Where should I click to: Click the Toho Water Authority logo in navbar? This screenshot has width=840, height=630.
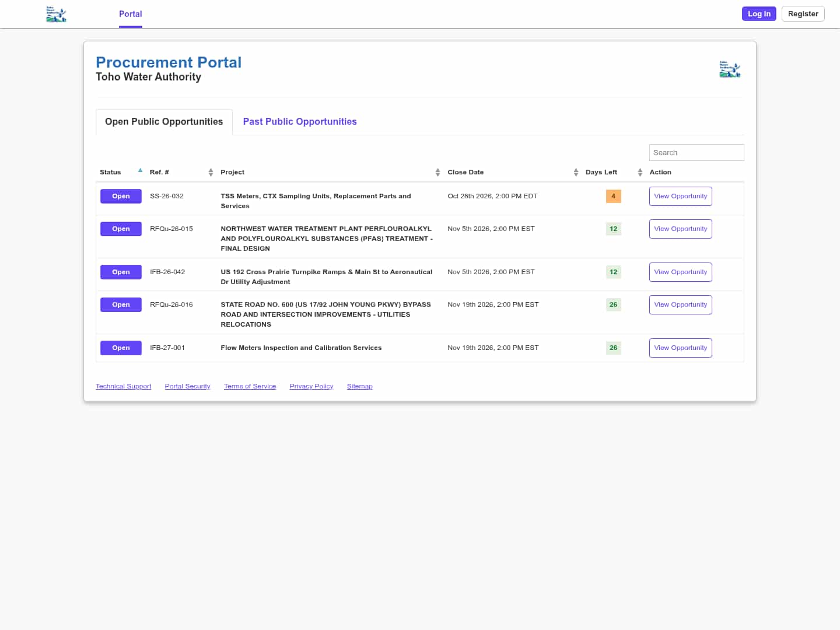pyautogui.click(x=56, y=14)
